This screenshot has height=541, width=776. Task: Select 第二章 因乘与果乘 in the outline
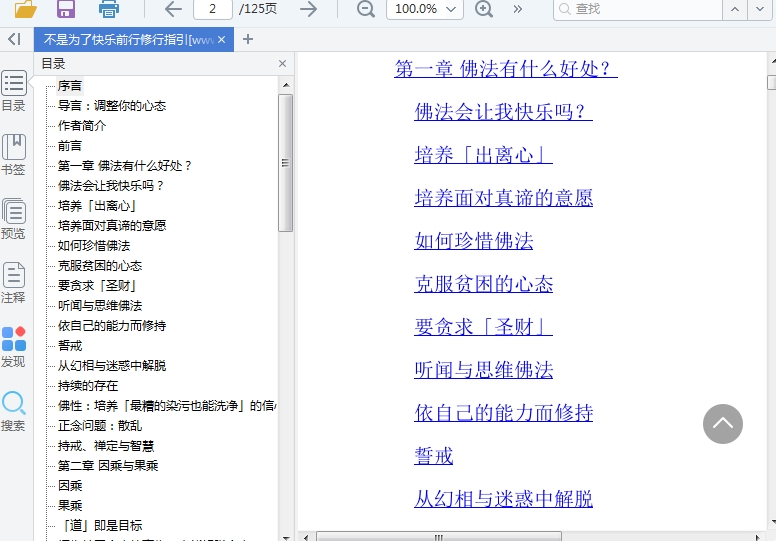pos(108,466)
